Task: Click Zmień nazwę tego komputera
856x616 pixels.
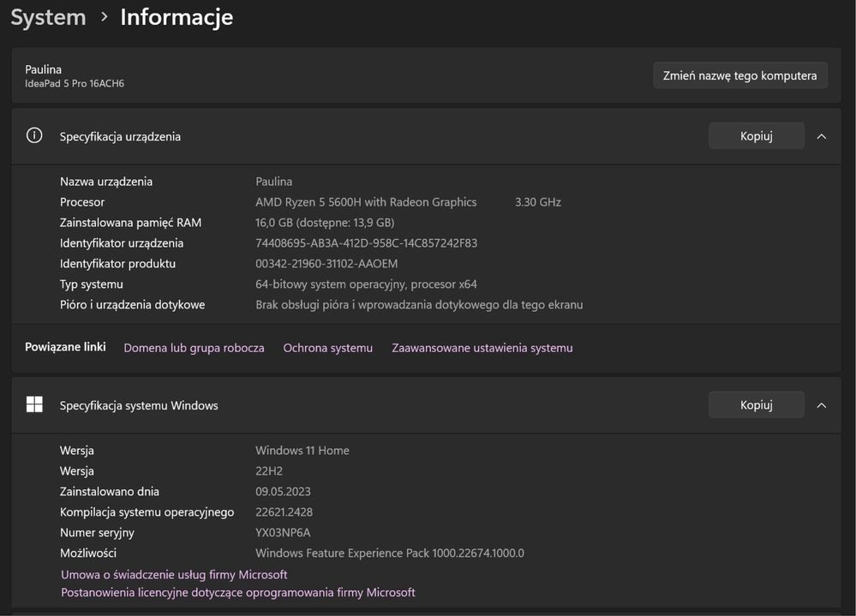Action: tap(739, 75)
